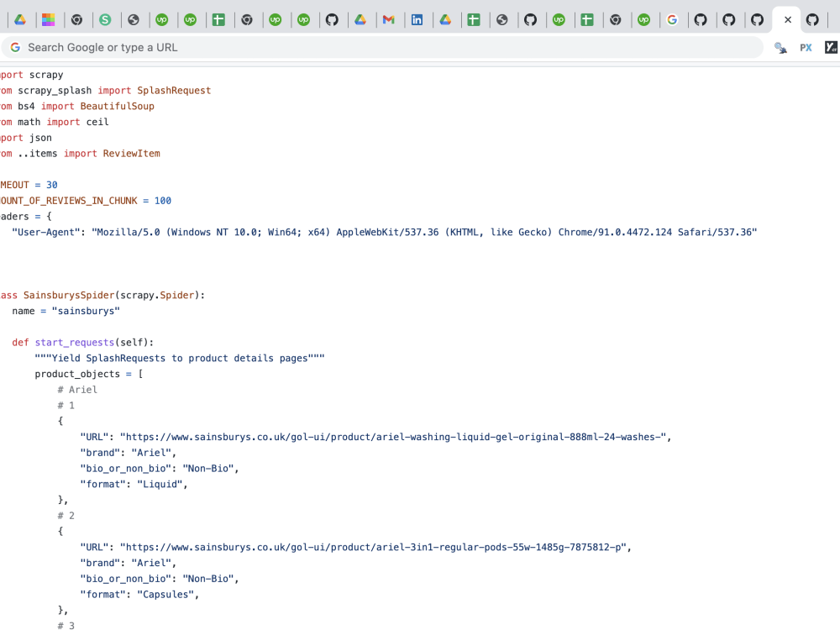Screen dimensions: 840x630
Task: Switch to the Google search tab
Action: tap(672, 20)
